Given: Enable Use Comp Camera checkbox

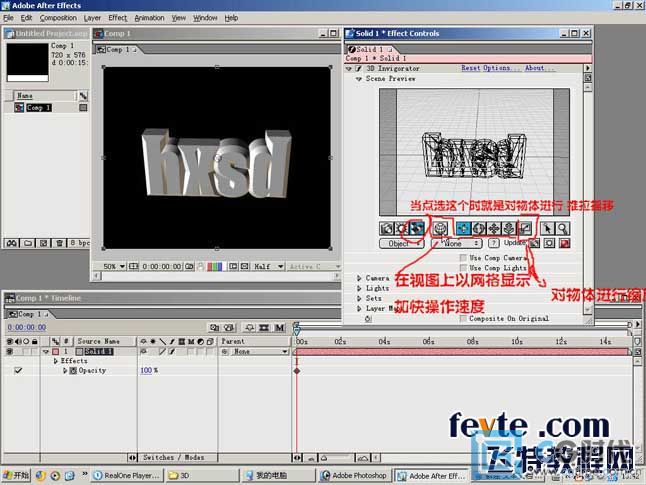Looking at the screenshot, I should coord(463,258).
